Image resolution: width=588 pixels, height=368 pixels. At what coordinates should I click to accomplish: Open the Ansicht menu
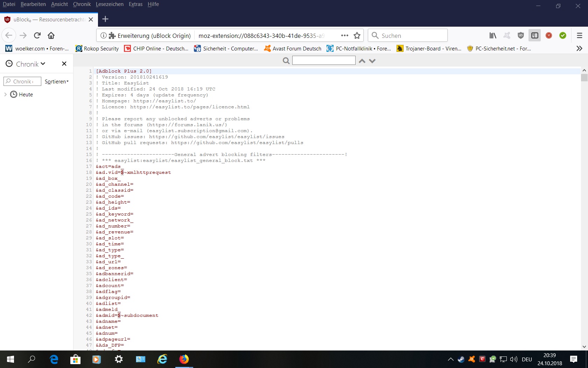[59, 4]
